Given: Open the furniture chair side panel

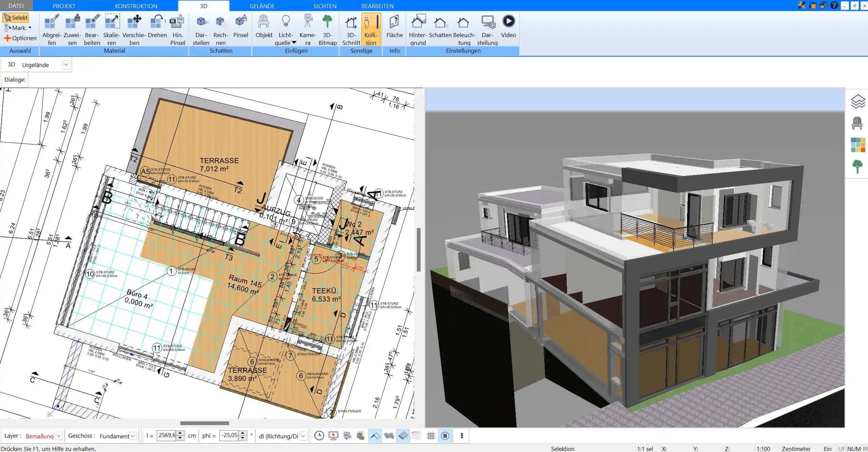Looking at the screenshot, I should click(x=857, y=123).
